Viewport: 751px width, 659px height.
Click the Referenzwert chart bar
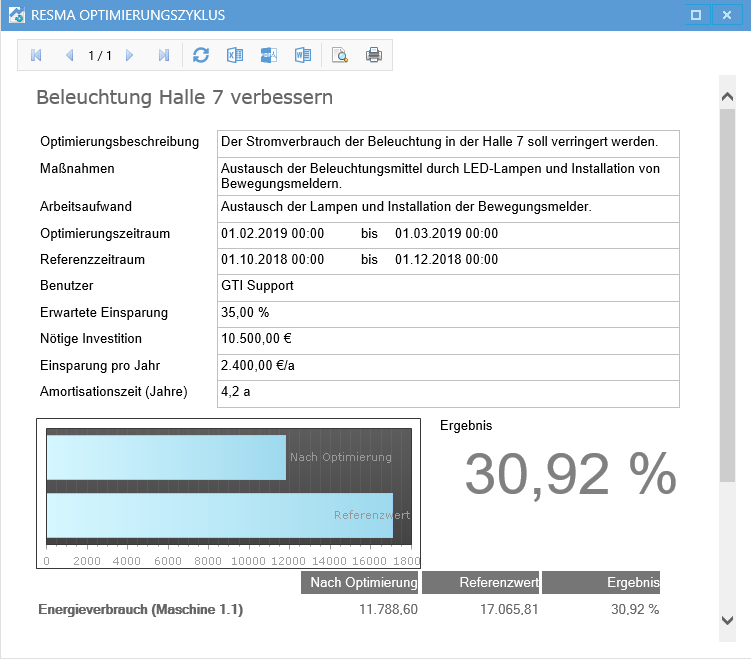[x=219, y=515]
